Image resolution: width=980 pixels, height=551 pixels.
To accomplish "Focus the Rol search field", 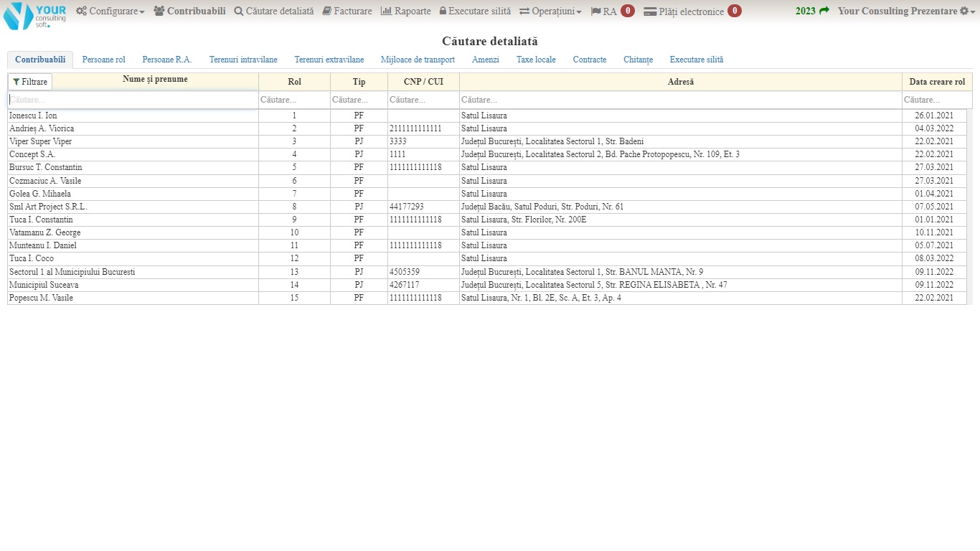I will point(294,100).
